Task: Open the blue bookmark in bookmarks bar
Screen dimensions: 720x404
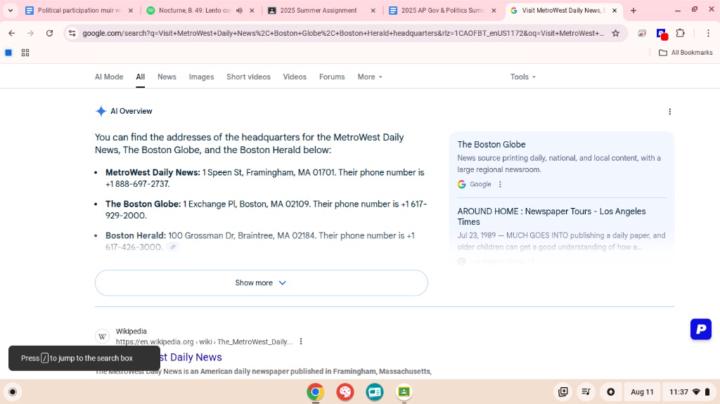Action: (x=8, y=53)
